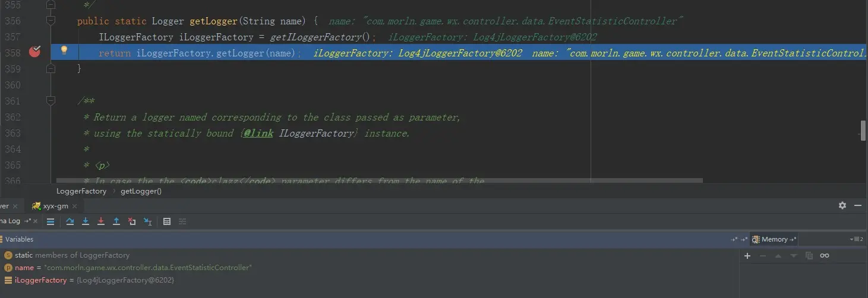Click the Step Out debugger icon

tap(116, 221)
